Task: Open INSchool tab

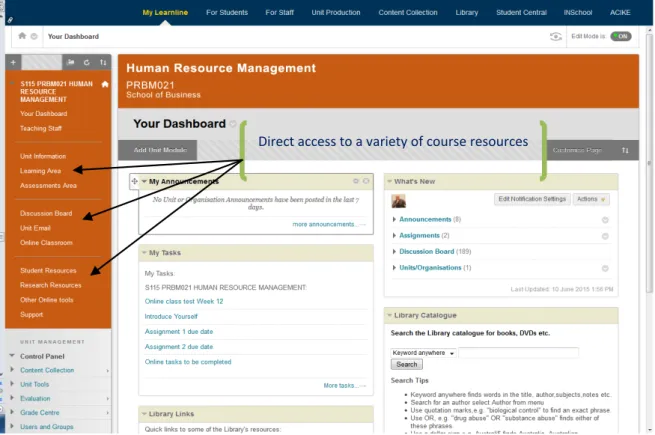Action: coord(578,13)
